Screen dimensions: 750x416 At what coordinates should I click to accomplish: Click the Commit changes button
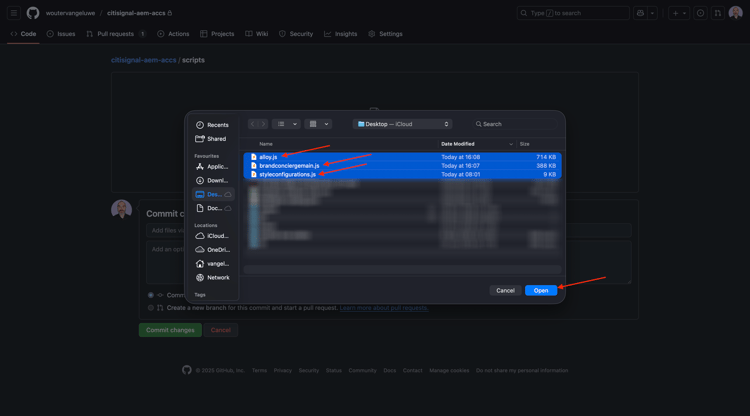coord(170,330)
